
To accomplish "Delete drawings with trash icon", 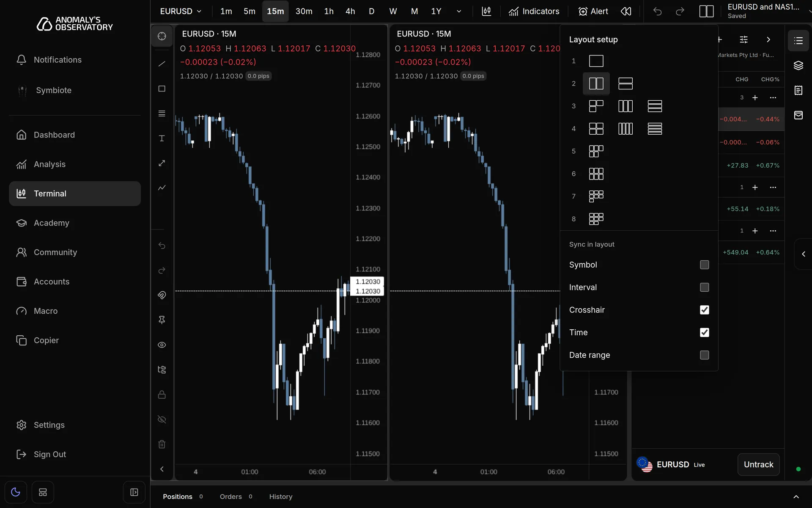I will 162,444.
